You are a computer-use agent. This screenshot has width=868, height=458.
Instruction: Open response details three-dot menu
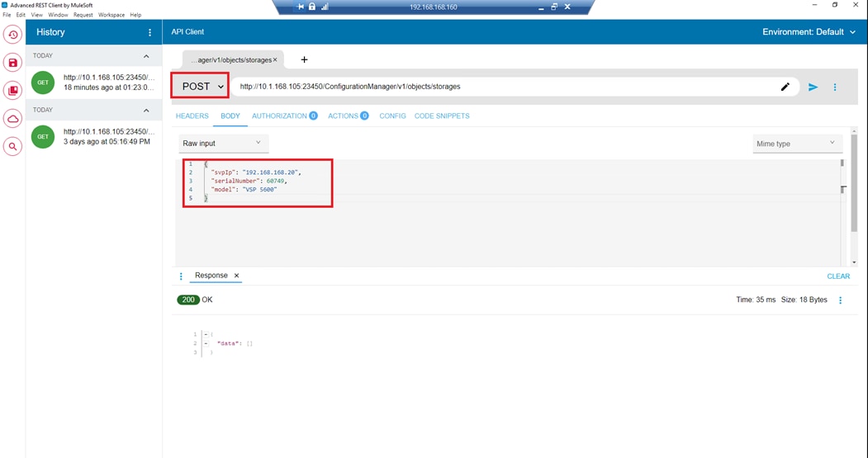[840, 300]
